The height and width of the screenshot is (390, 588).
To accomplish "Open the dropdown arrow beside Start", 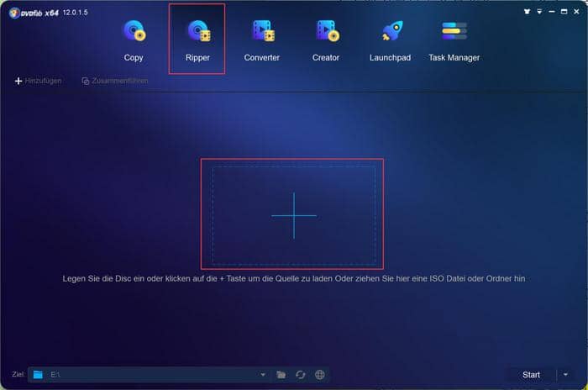I will 565,374.
